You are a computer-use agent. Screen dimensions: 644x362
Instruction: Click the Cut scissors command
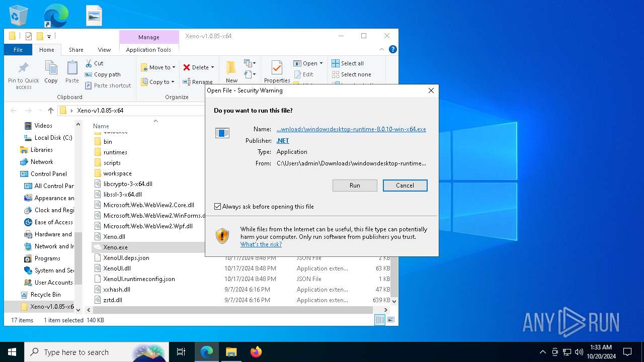coord(94,63)
